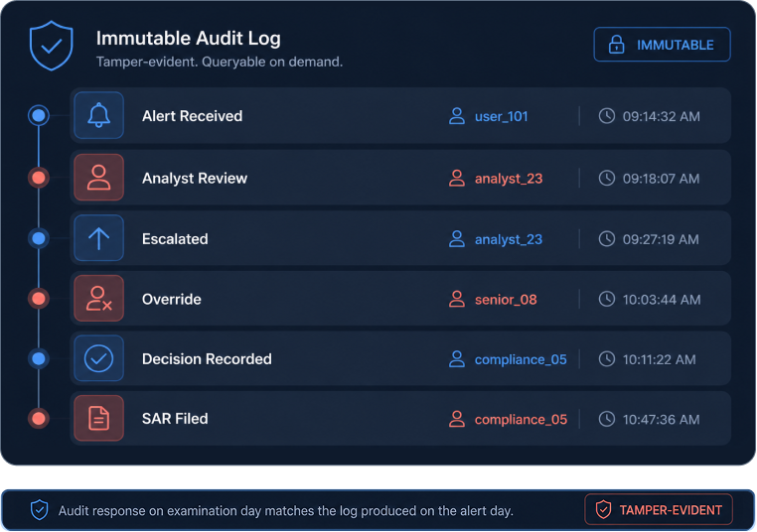The image size is (757, 532).
Task: Click the audit response examination day message
Action: click(286, 511)
